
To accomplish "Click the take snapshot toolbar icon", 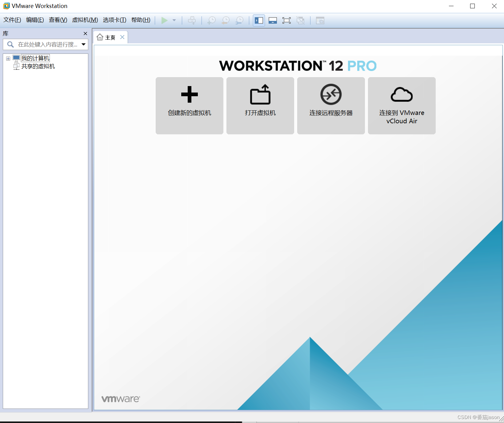I will [212, 20].
